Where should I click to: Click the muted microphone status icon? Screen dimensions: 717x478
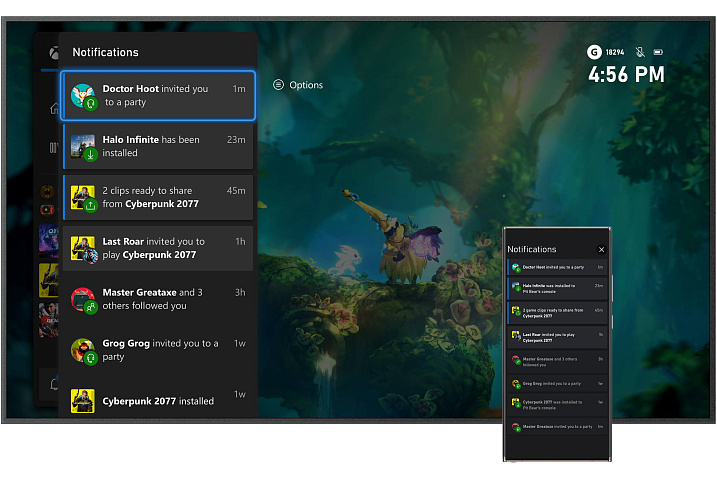(640, 52)
